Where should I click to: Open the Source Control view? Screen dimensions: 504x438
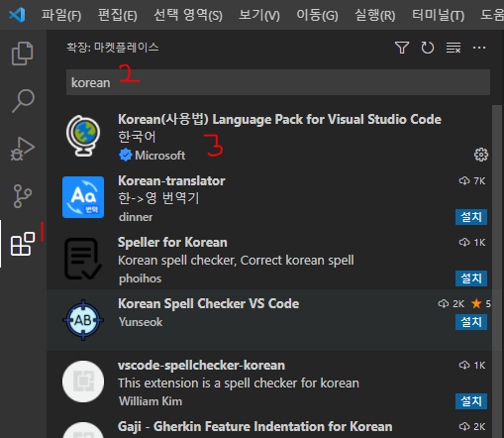23,196
